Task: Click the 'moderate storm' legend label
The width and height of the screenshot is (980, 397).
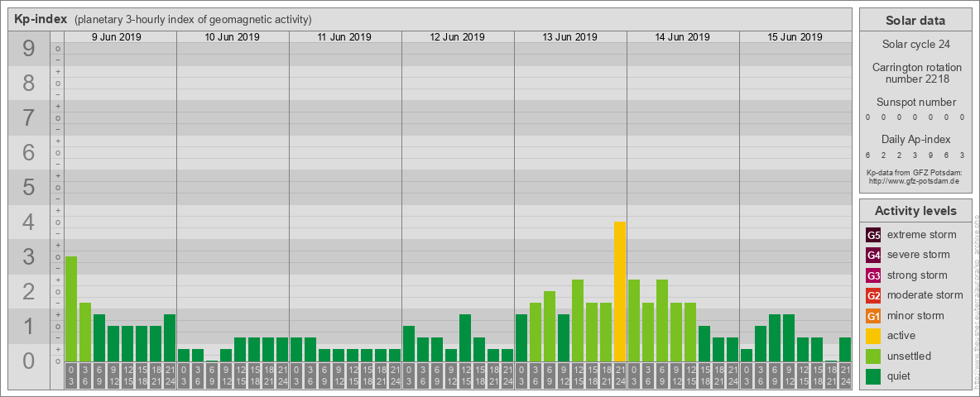Action: (x=925, y=295)
